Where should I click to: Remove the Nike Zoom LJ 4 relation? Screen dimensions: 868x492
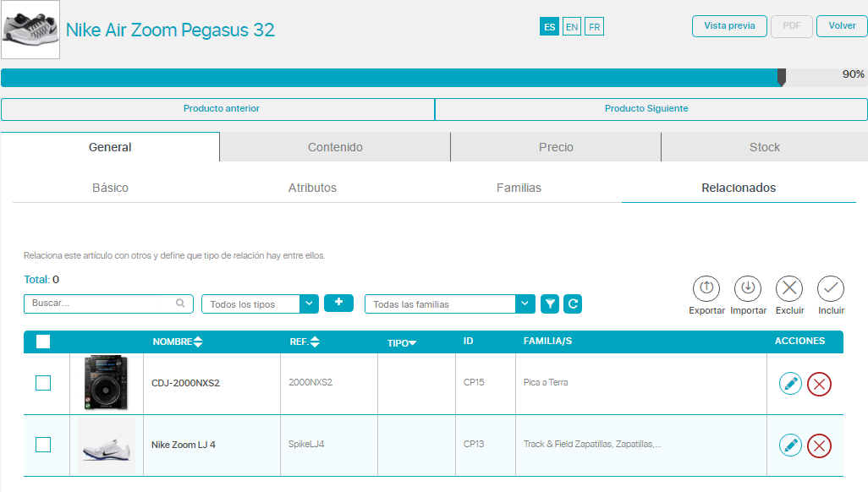pos(819,446)
